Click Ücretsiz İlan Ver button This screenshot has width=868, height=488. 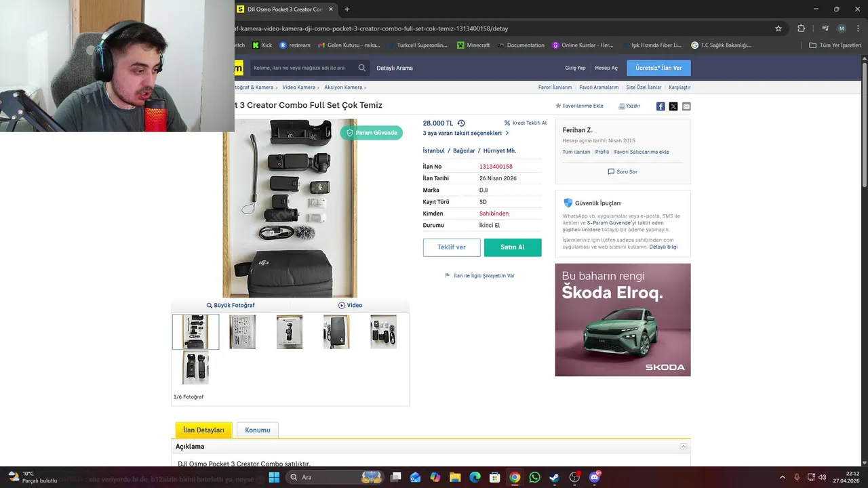658,68
